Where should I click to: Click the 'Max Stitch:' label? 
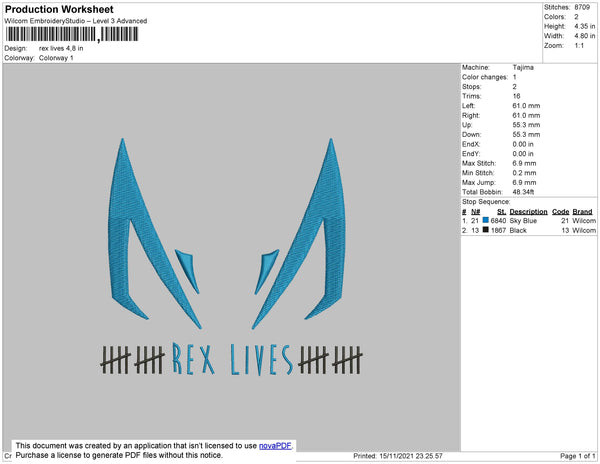pos(479,163)
